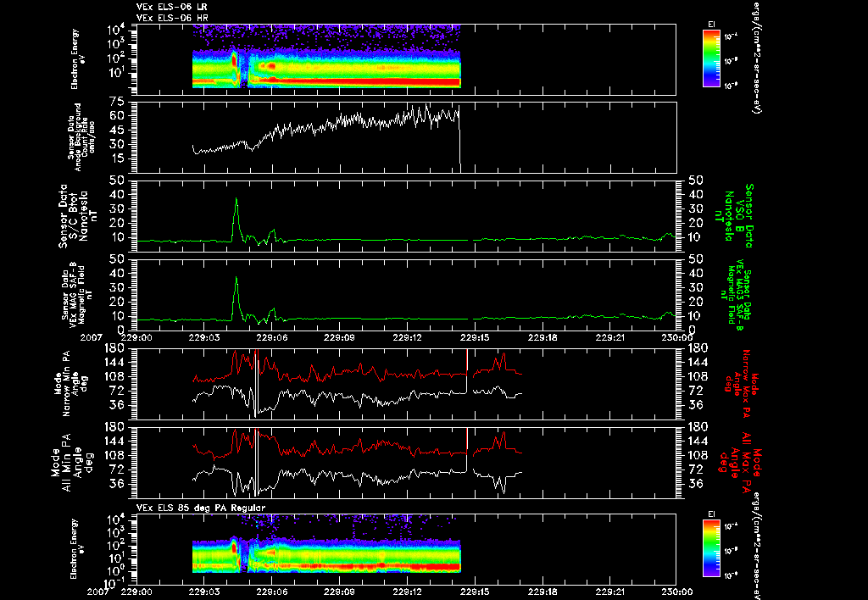Click '229:00' on the time axis under the MAG SAF-B panel

coord(136,337)
